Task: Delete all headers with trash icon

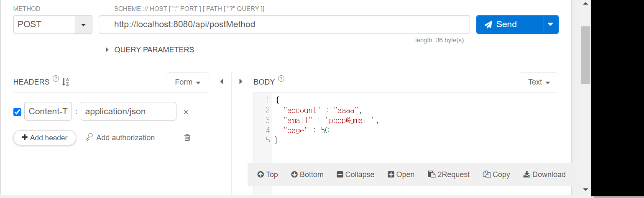Action: (187, 138)
